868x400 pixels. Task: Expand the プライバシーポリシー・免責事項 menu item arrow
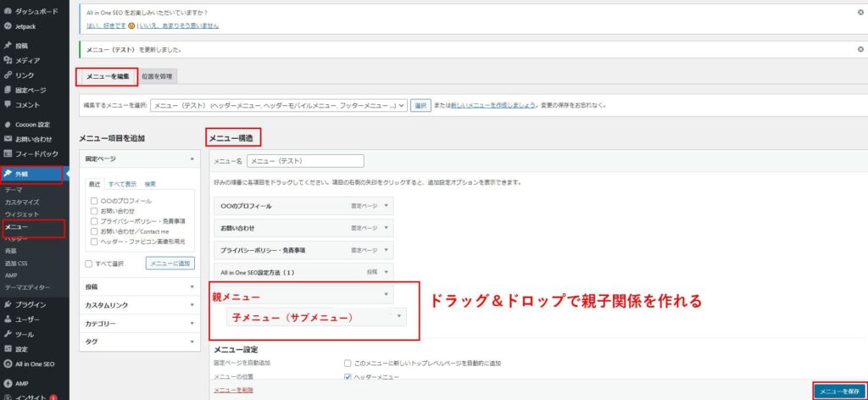[386, 250]
